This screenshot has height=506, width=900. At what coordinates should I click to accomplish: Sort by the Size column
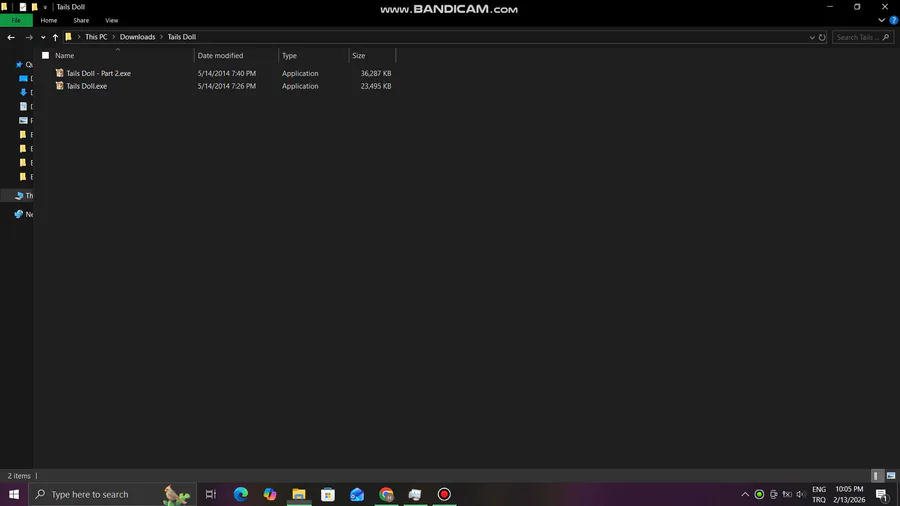click(x=359, y=56)
